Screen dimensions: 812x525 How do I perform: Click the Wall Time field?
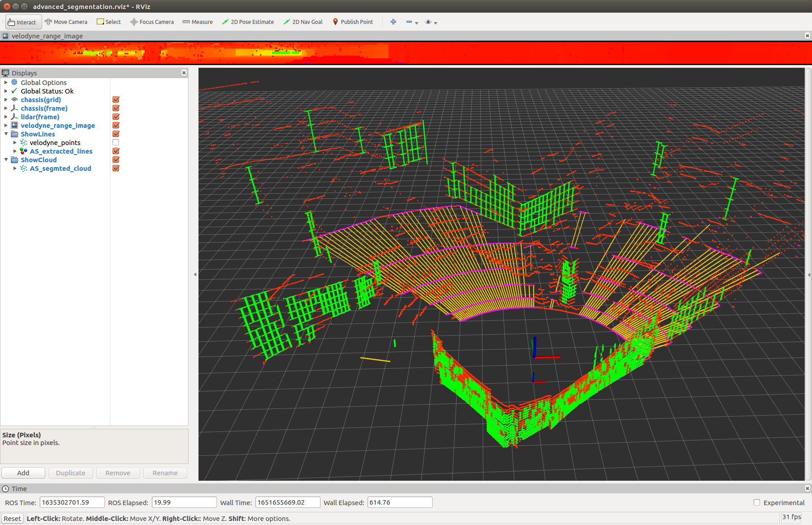pos(288,502)
